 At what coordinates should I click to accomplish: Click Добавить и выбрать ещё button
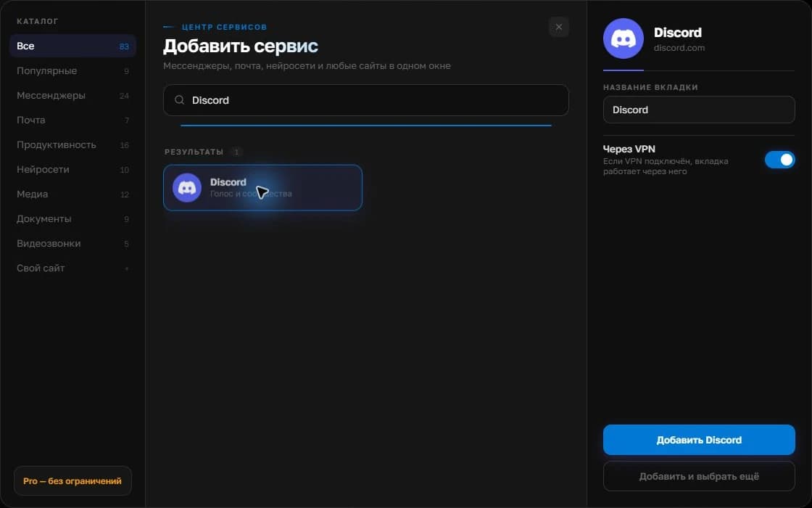pyautogui.click(x=699, y=476)
